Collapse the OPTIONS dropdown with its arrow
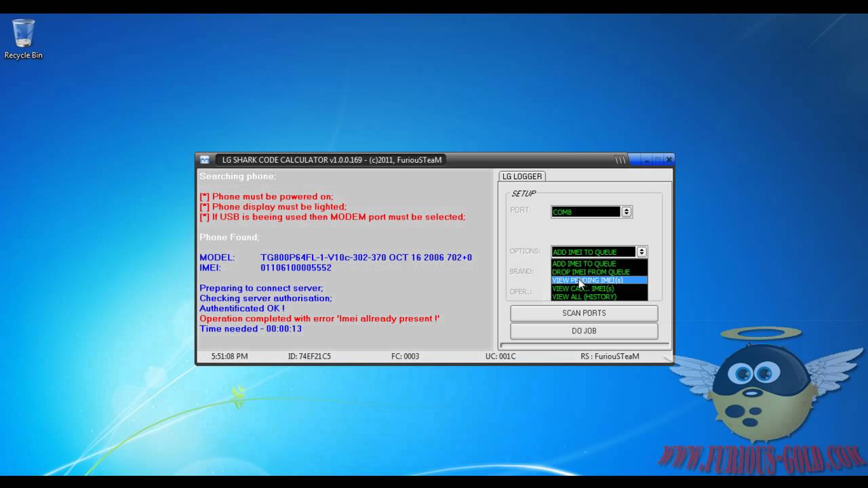Image resolution: width=868 pixels, height=488 pixels. (x=642, y=252)
